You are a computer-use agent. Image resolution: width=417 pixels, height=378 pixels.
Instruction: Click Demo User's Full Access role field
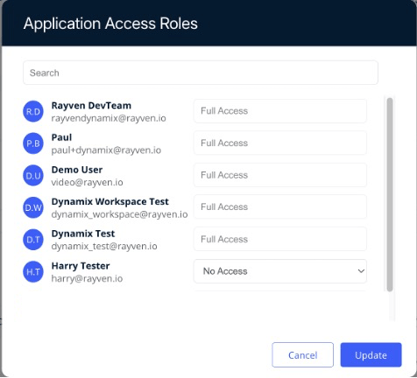pos(280,175)
